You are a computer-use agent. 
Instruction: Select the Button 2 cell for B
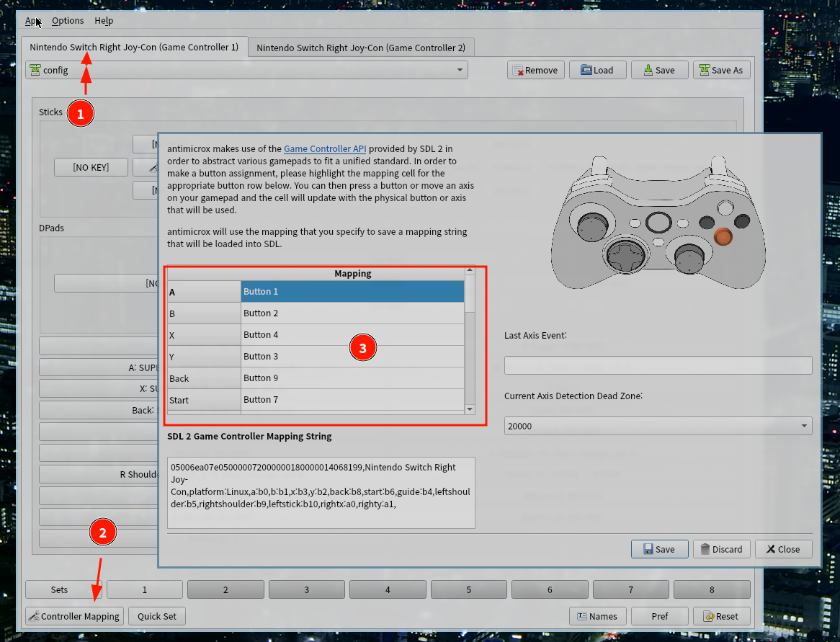click(x=352, y=313)
